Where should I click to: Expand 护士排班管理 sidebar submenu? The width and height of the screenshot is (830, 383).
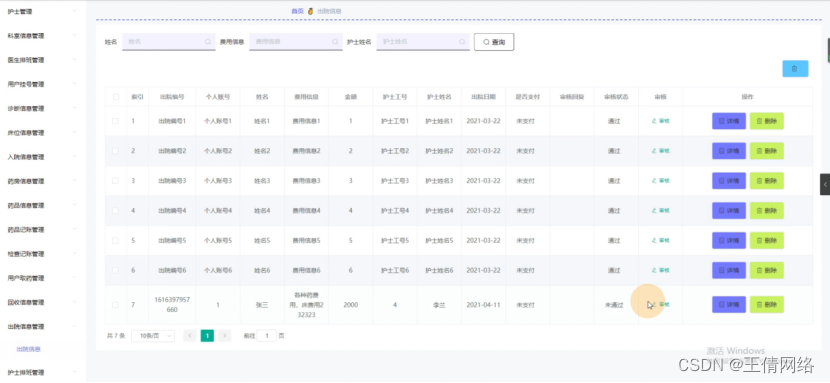42,372
